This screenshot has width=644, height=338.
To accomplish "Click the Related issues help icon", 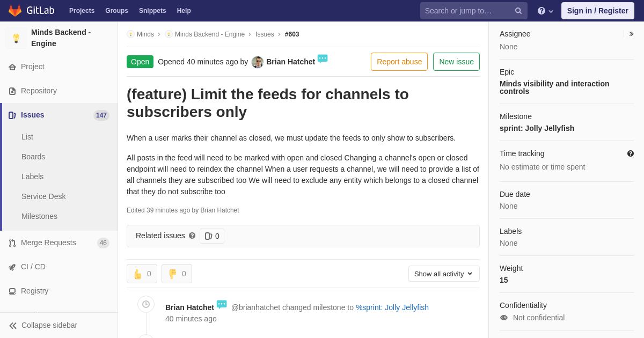I will tap(192, 236).
